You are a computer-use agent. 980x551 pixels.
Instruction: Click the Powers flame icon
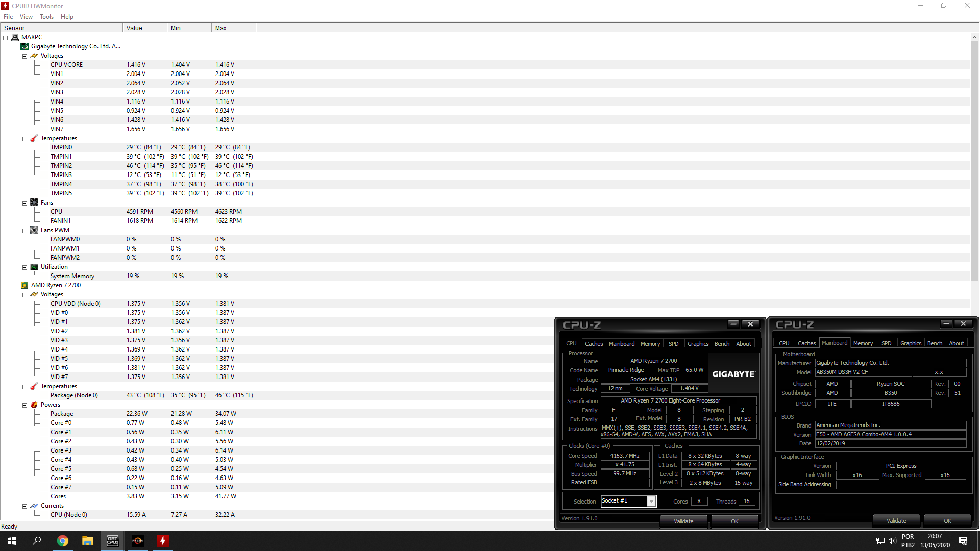point(34,405)
